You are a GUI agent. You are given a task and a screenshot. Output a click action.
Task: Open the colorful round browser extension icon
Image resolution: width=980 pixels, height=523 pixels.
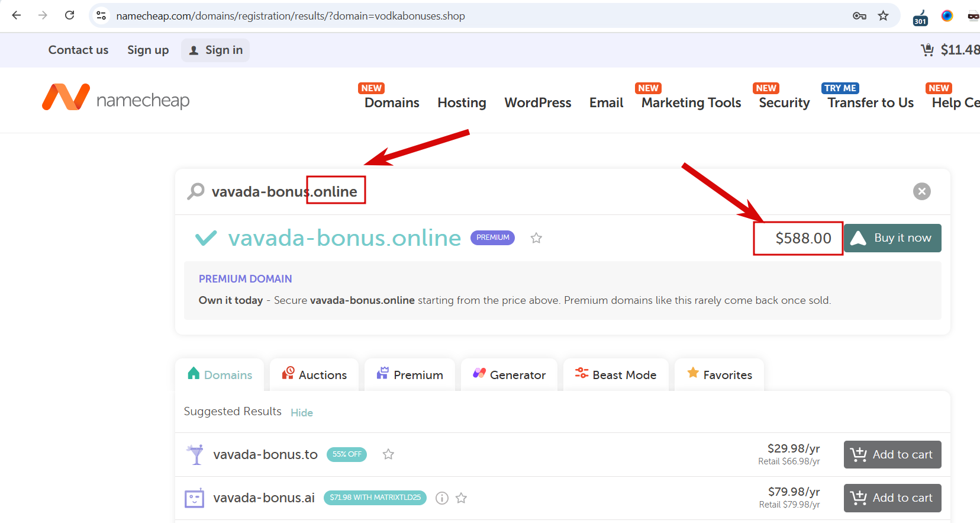click(x=947, y=16)
